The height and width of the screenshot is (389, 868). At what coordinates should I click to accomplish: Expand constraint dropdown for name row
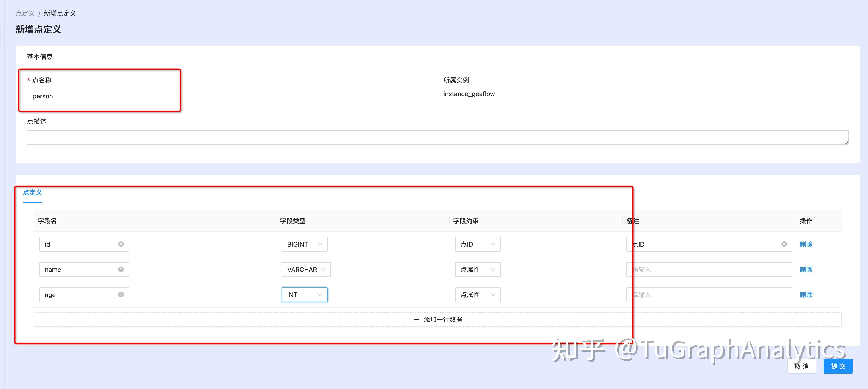tap(478, 270)
